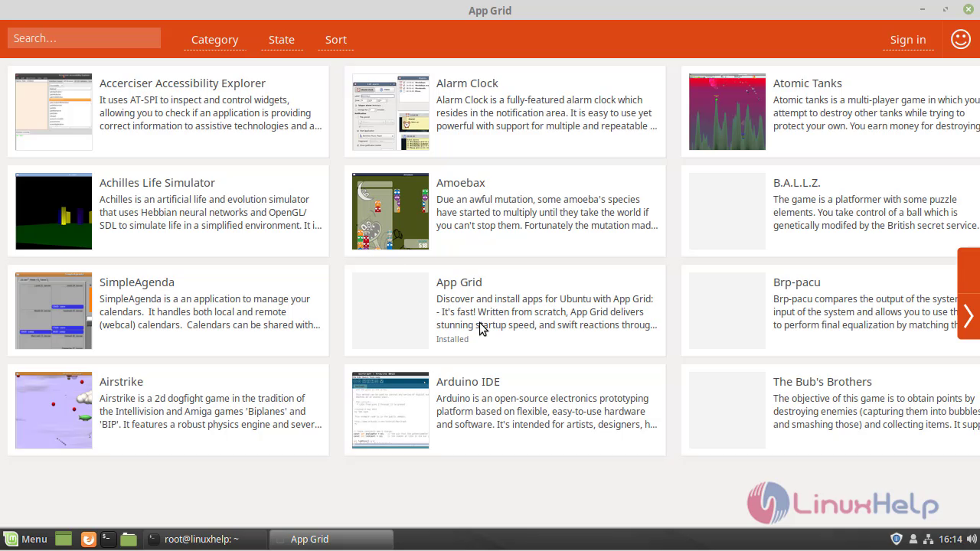Focus the Search input field
This screenshot has width=980, height=551.
point(84,38)
